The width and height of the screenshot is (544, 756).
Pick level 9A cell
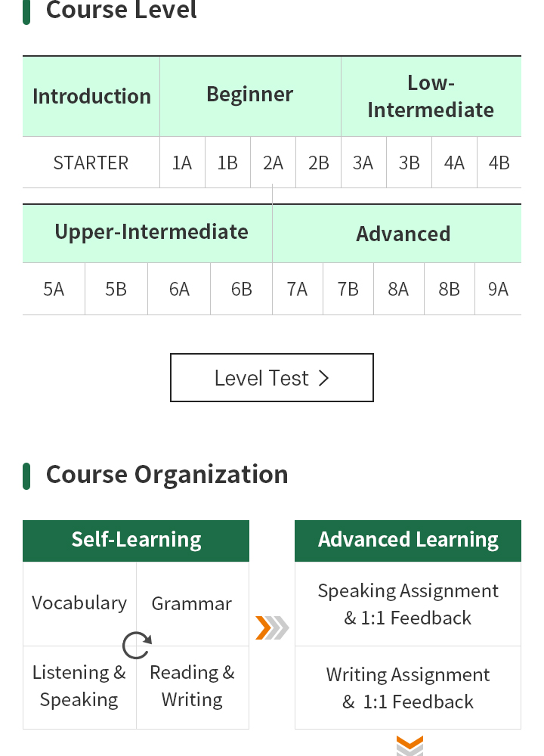[498, 289]
